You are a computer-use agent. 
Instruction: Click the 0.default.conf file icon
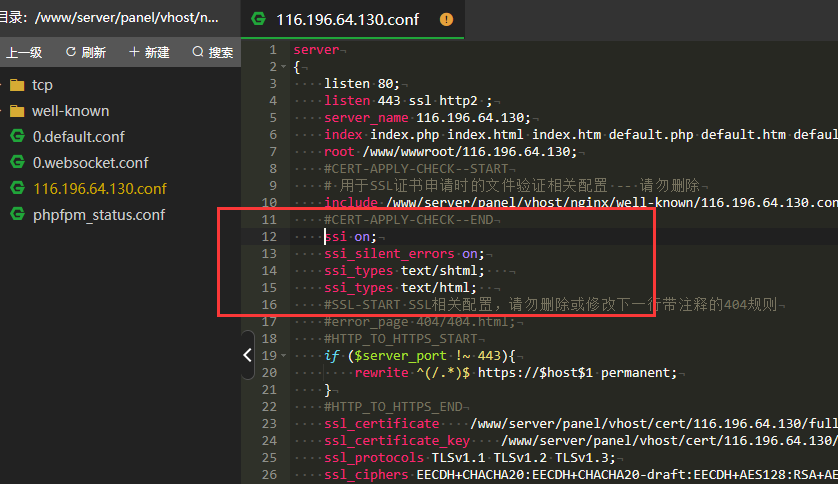click(x=16, y=137)
